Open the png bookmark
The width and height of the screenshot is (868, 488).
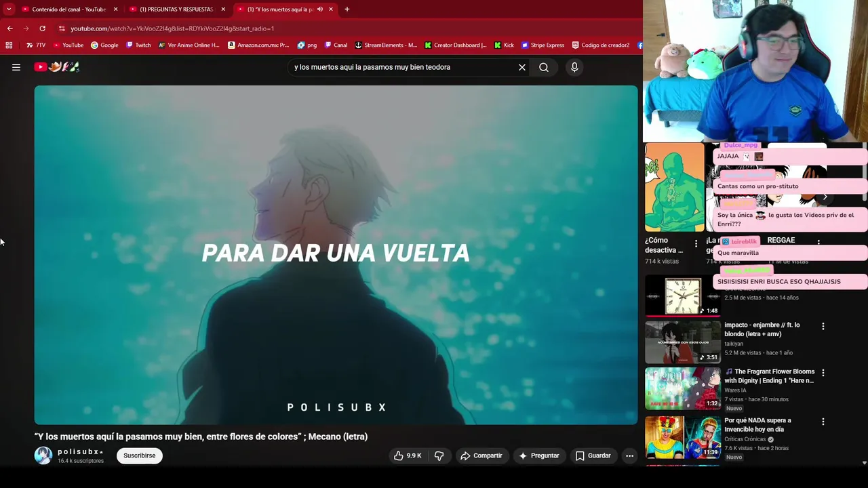(x=307, y=45)
